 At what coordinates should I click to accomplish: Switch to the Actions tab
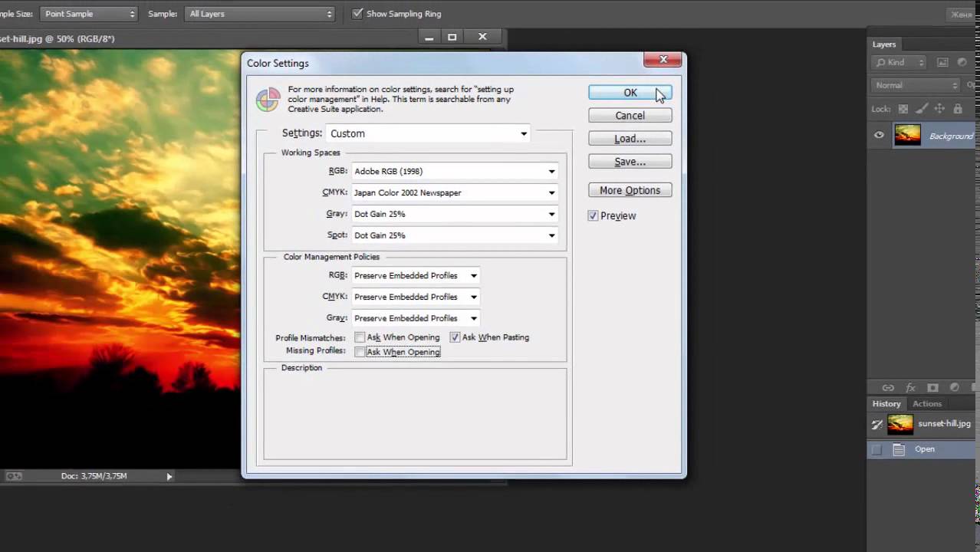click(x=926, y=403)
